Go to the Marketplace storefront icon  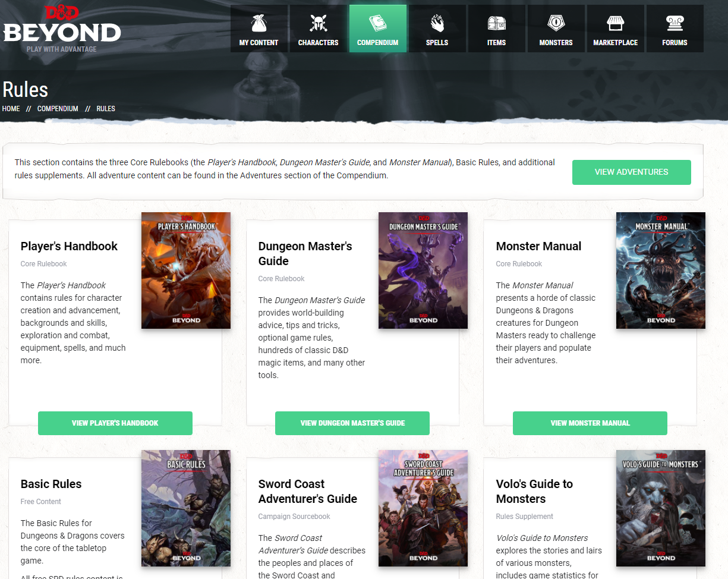(615, 24)
